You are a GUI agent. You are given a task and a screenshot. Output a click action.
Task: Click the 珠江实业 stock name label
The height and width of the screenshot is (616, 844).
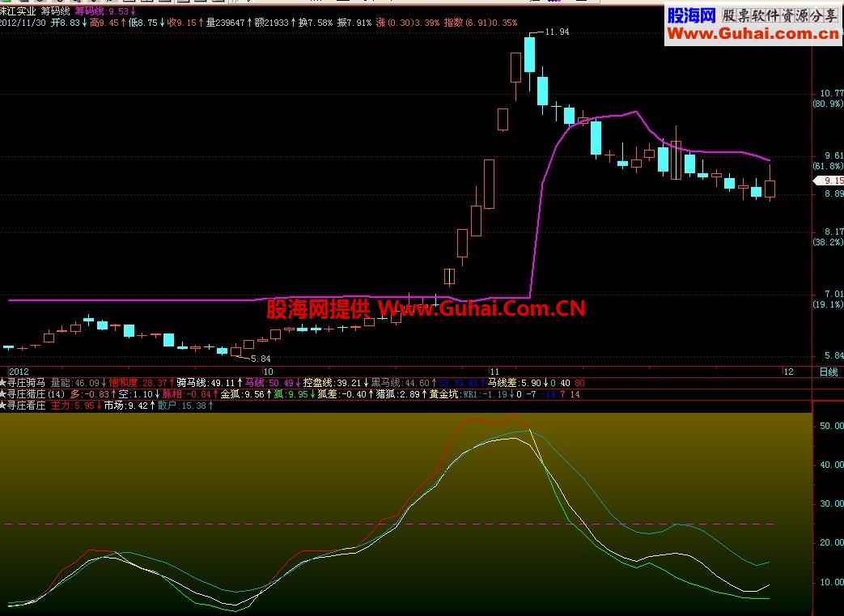click(18, 11)
